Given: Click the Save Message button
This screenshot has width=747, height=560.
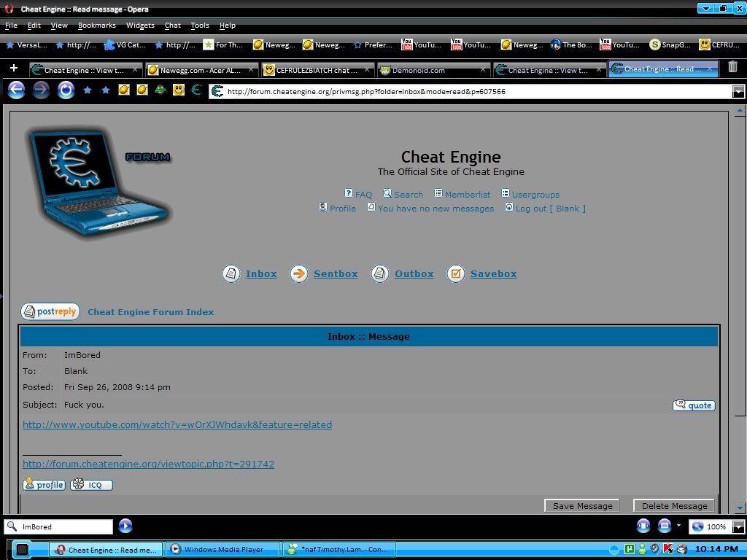Looking at the screenshot, I should (582, 506).
